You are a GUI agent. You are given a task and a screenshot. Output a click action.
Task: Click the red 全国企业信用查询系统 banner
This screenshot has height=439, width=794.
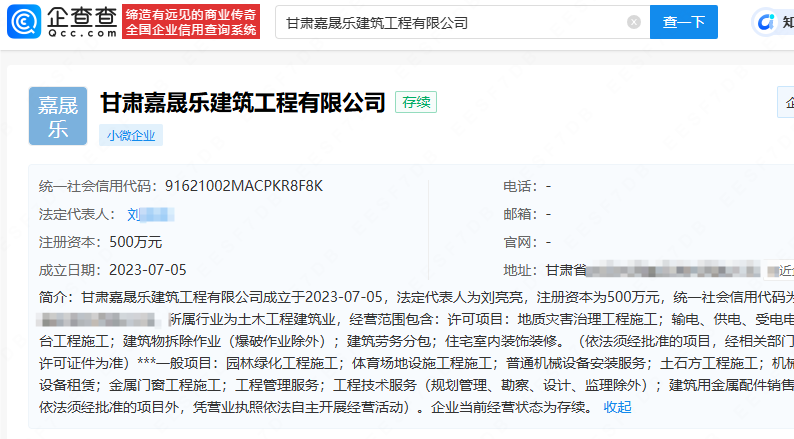pos(191,22)
